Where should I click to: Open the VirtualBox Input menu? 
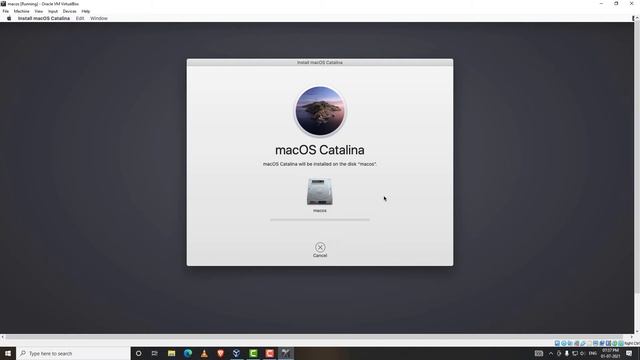53,11
